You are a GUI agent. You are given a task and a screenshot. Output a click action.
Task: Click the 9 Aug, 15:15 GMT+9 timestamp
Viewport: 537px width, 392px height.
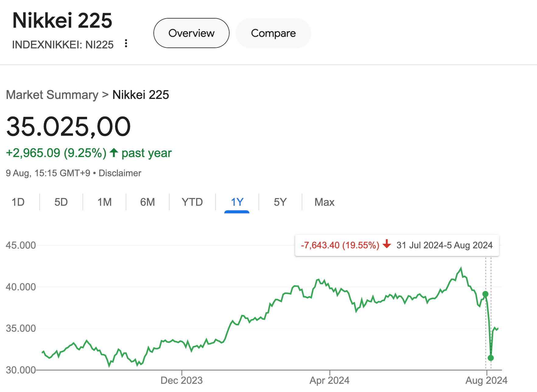48,173
